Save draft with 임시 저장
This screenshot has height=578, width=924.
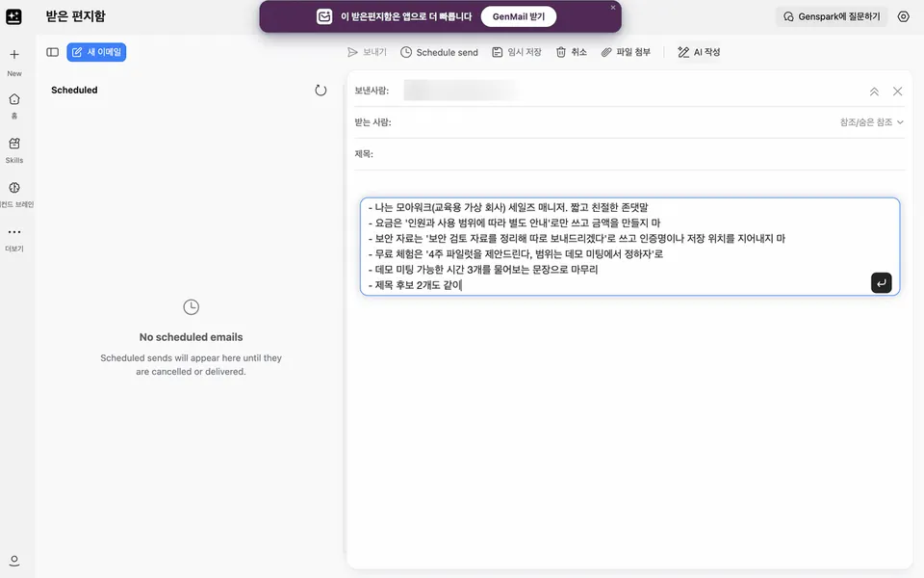(x=517, y=52)
